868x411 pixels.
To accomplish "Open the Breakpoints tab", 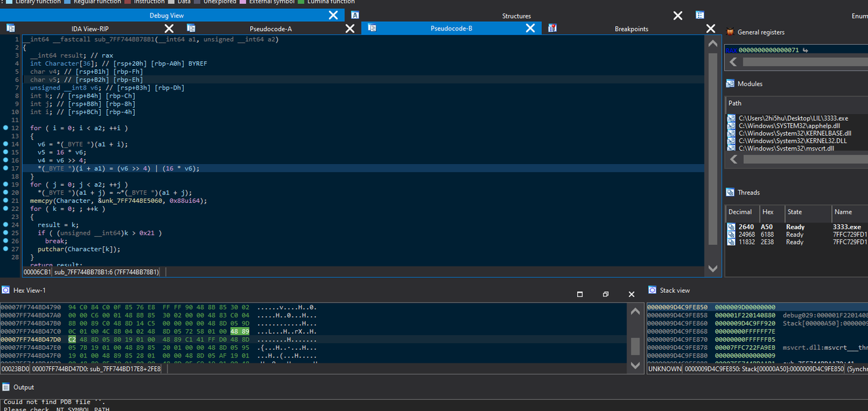I will point(631,28).
